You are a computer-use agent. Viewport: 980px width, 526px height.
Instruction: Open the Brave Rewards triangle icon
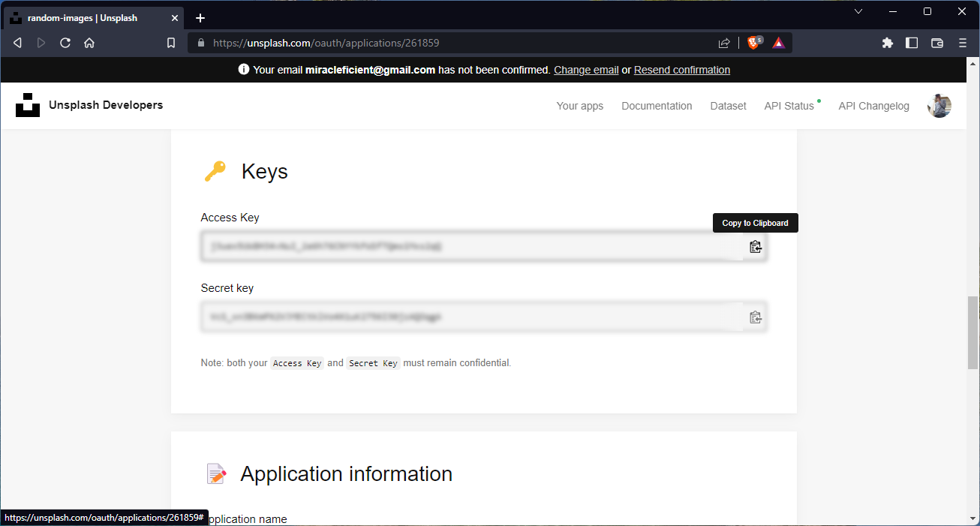pos(779,43)
